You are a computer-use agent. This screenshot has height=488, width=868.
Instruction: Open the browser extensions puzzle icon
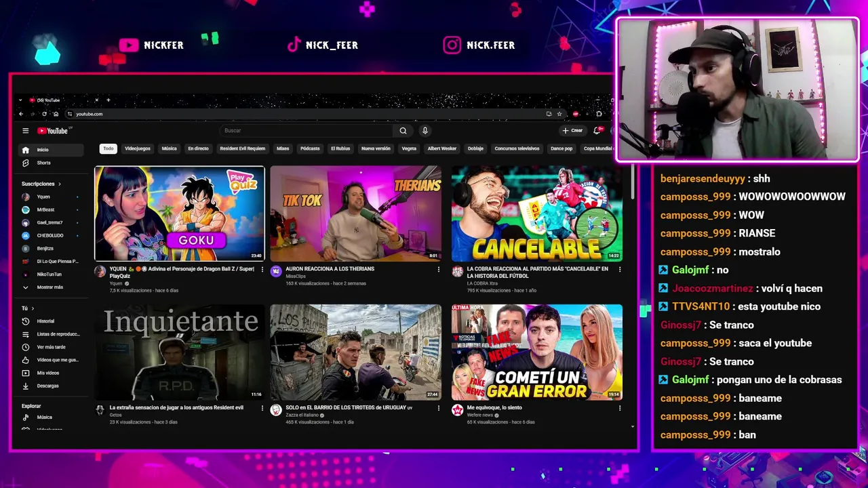599,114
